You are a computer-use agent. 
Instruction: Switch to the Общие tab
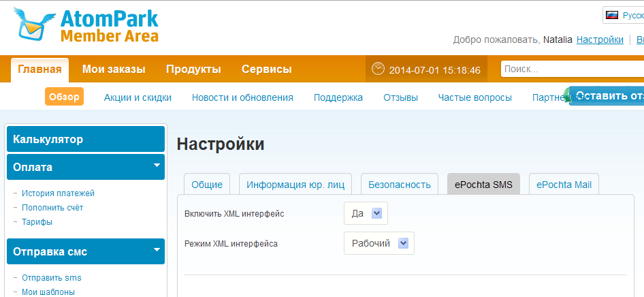207,185
